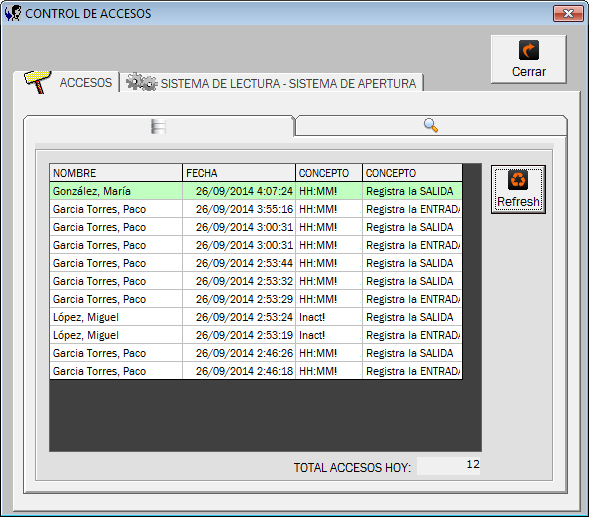Screen dimensions: 589x517
Task: Open the magnifying glass search tab
Action: [431, 125]
